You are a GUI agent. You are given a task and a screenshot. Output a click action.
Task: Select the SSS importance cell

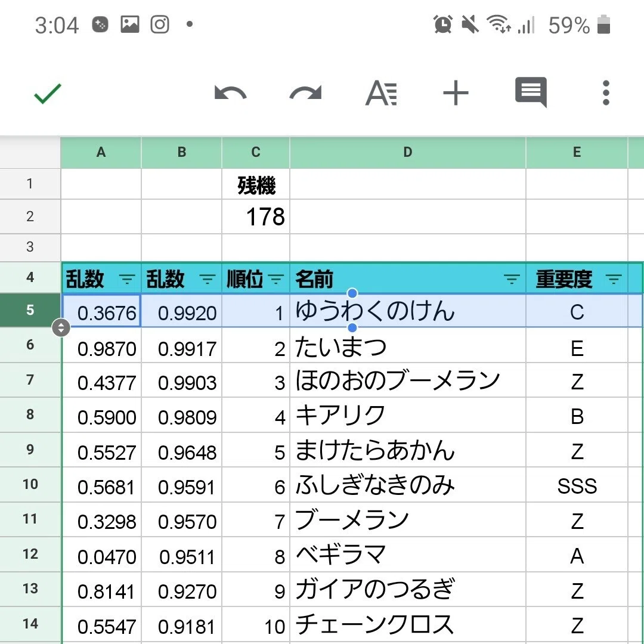[x=577, y=485]
